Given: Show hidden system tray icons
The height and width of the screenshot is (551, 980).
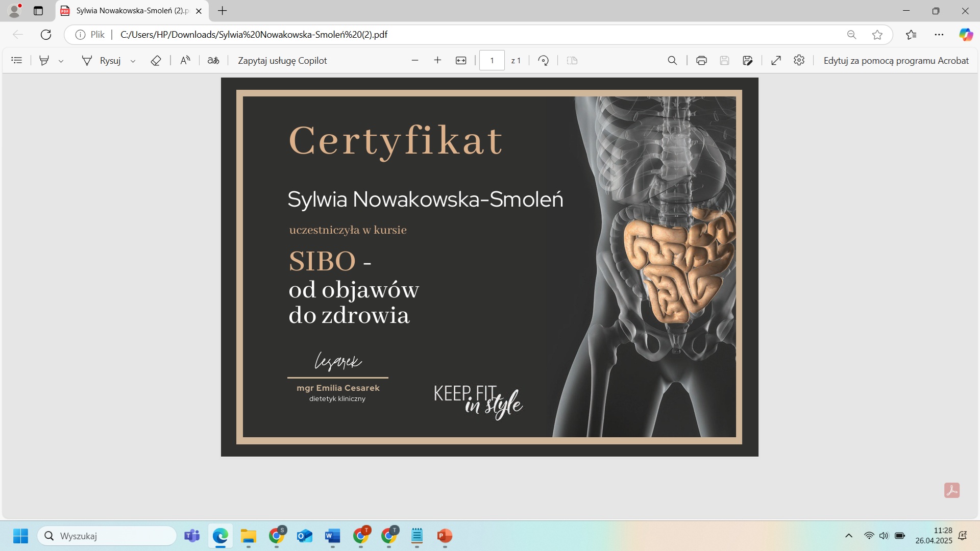Looking at the screenshot, I should pyautogui.click(x=849, y=536).
